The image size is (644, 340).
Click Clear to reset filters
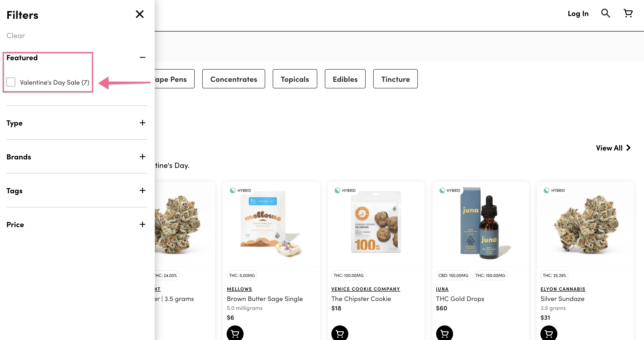pyautogui.click(x=16, y=36)
